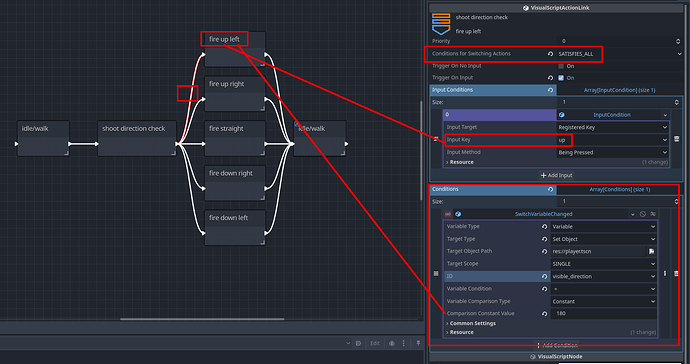Click the Add Condition button
Viewport: 690px width, 364px height.
[x=556, y=345]
